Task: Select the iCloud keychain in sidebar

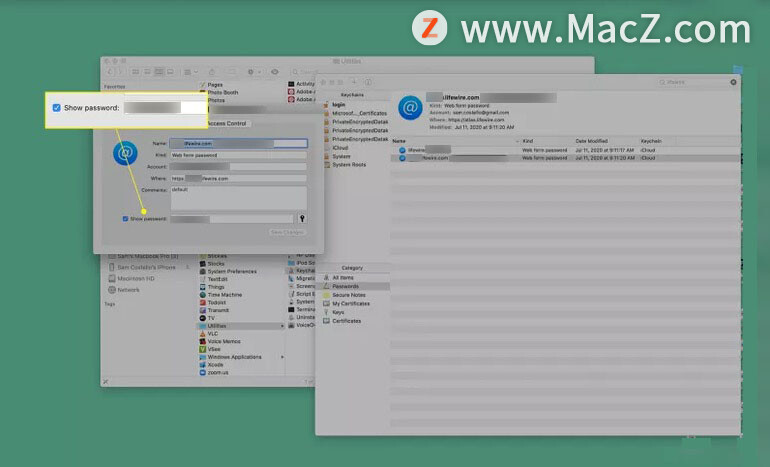Action: [340, 148]
